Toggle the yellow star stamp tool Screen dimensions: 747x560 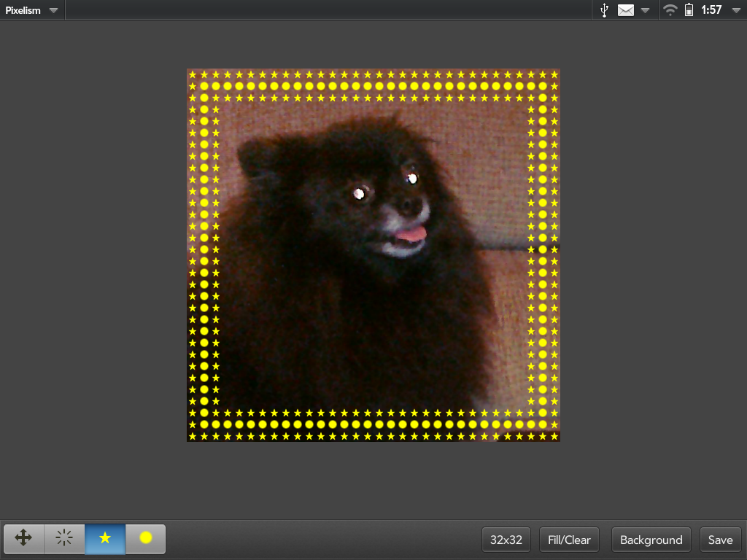pyautogui.click(x=105, y=539)
